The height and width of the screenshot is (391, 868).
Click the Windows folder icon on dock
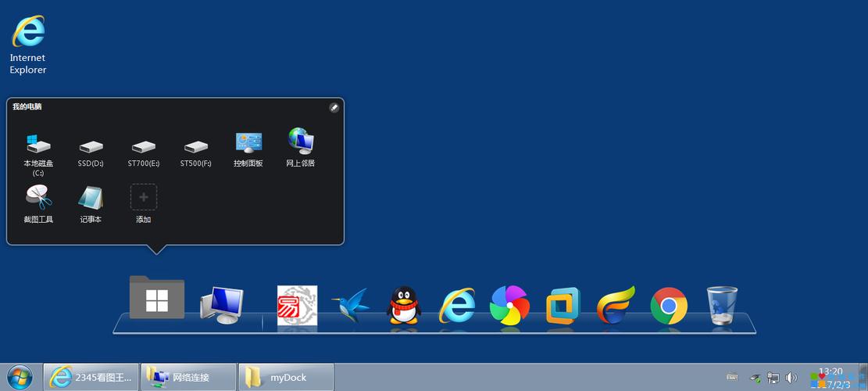[157, 297]
